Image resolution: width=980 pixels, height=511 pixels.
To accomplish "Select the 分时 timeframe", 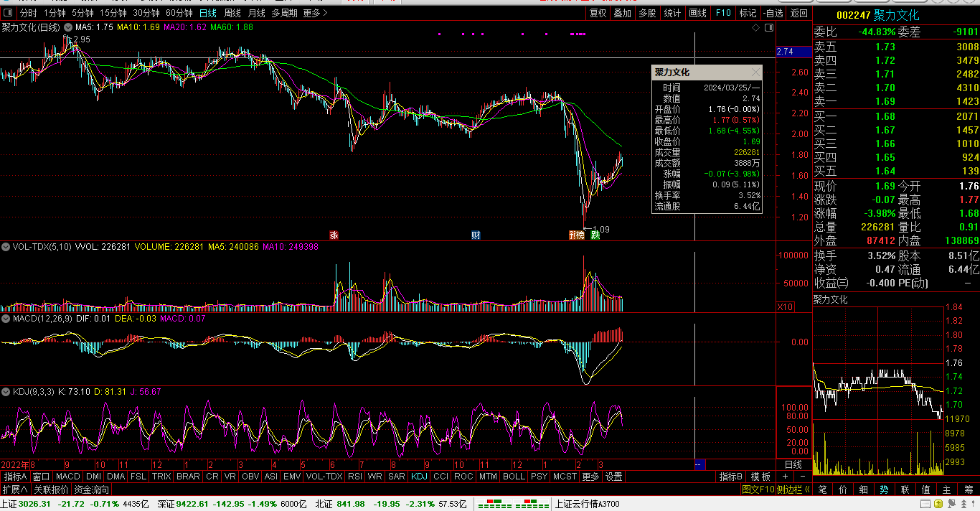I will point(28,13).
